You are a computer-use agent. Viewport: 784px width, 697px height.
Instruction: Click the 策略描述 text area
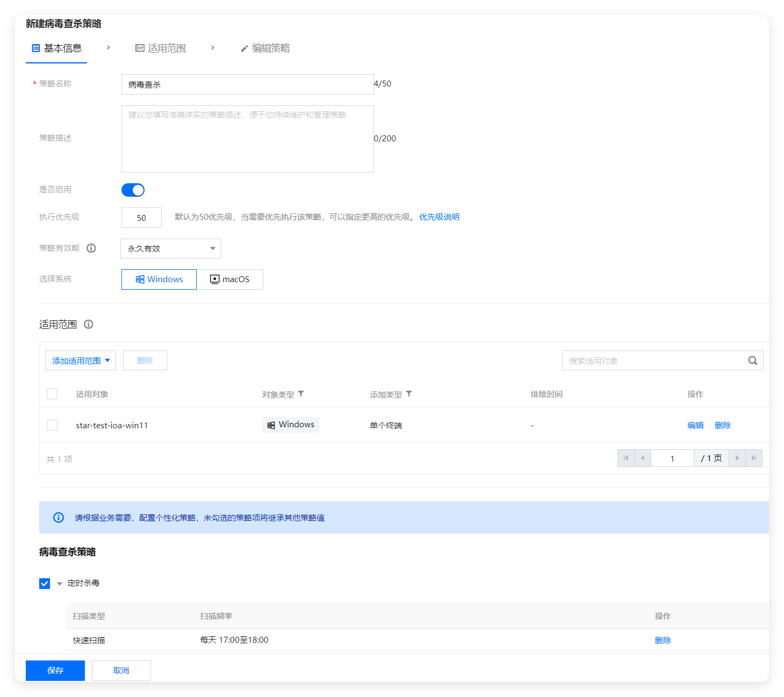pyautogui.click(x=247, y=139)
